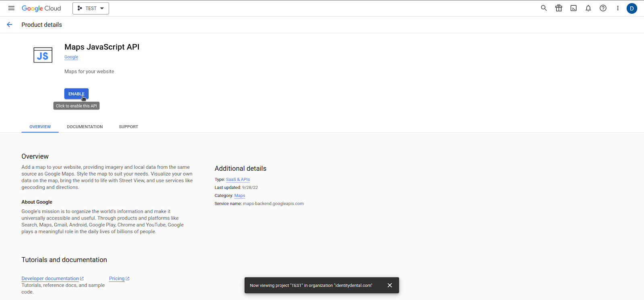Open the account avatar D
This screenshot has width=644, height=300.
(x=632, y=8)
